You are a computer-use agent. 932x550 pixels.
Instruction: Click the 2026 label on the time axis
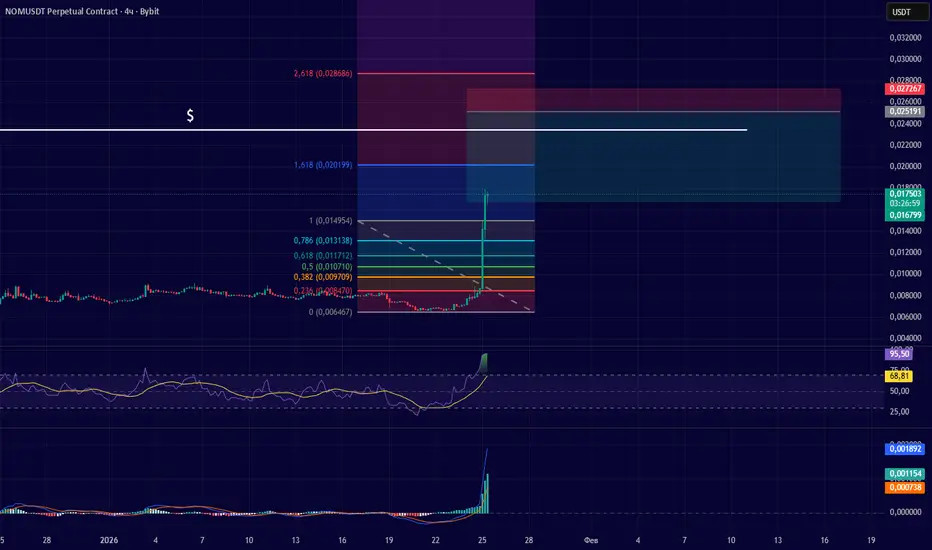[x=109, y=540]
